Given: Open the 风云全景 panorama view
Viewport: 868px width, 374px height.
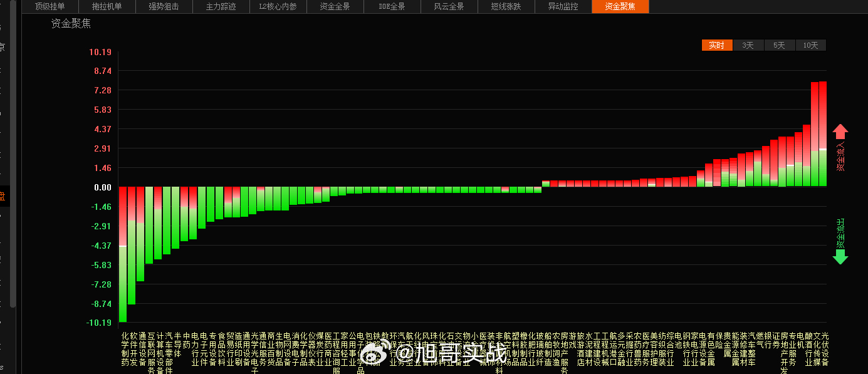Looking at the screenshot, I should pos(449,7).
